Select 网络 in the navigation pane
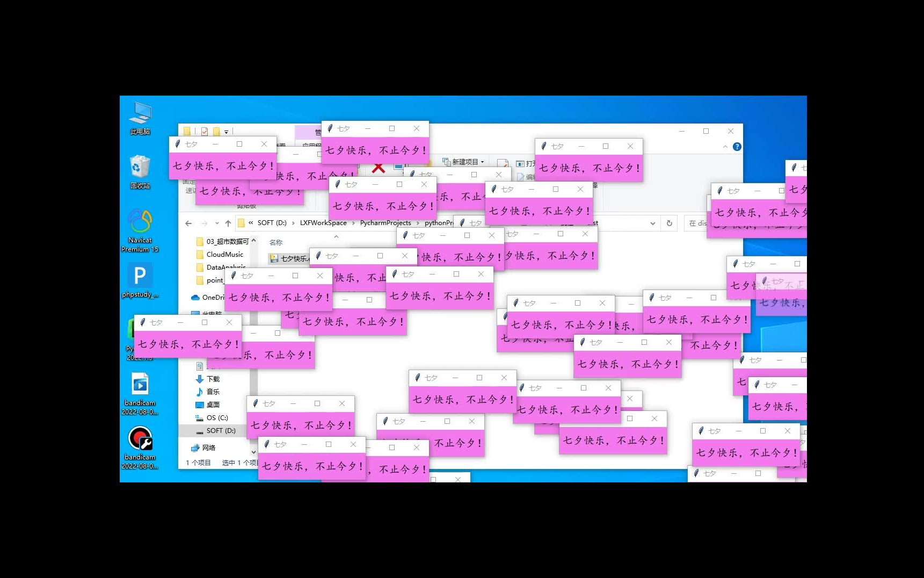924x578 pixels. click(x=203, y=448)
